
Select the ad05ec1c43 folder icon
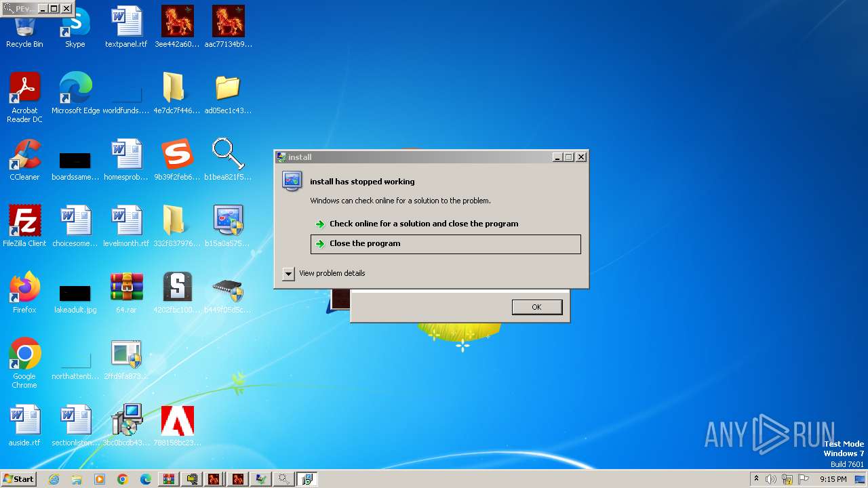click(228, 94)
